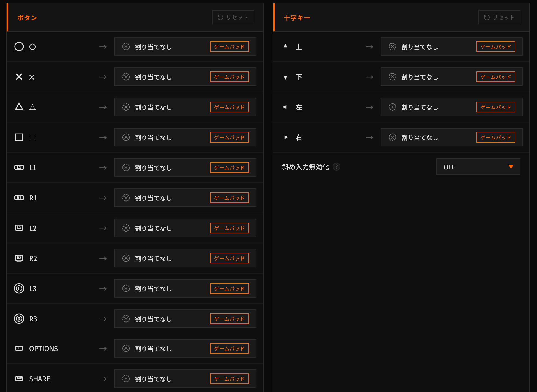Click the triangle button icon

(19, 107)
